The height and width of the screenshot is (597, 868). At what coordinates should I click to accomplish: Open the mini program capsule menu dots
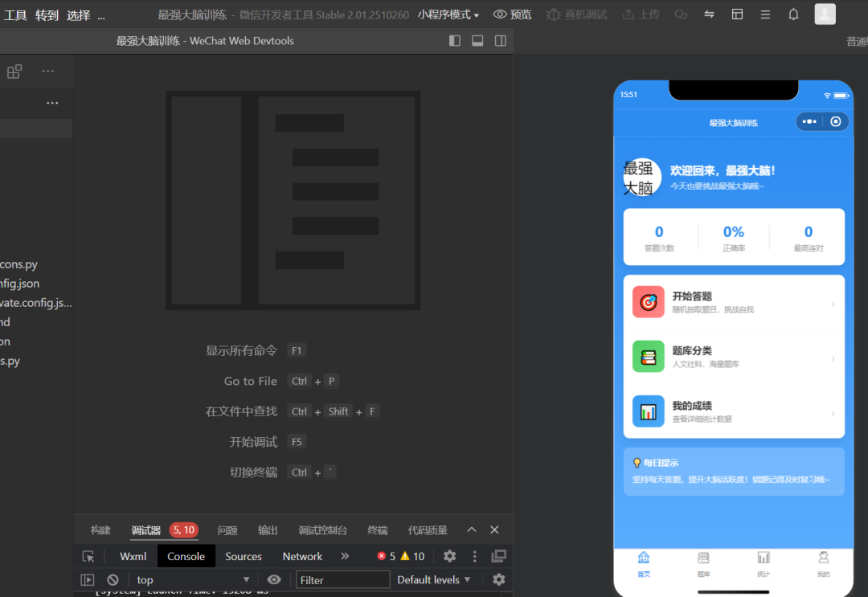(x=809, y=121)
